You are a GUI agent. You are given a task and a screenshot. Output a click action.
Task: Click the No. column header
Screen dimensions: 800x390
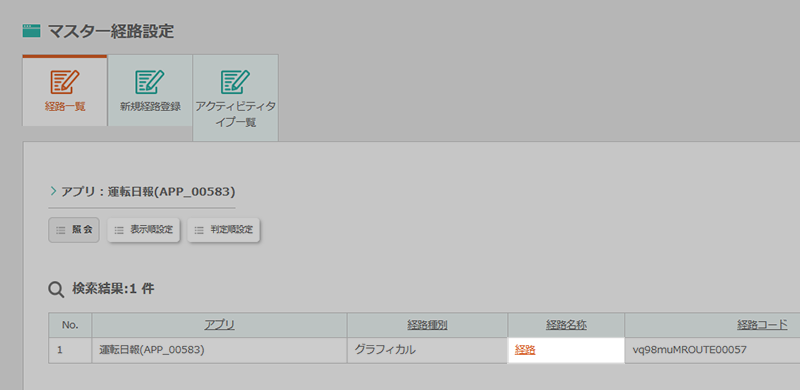[x=70, y=325]
